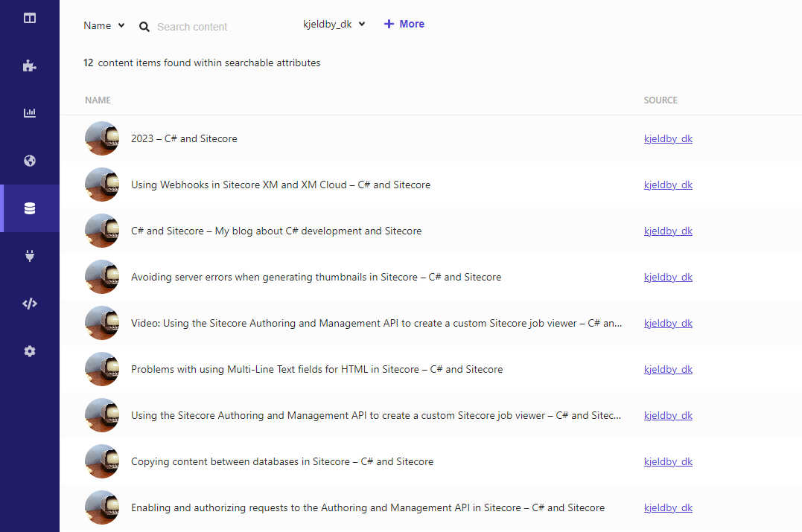This screenshot has height=532, width=802.
Task: Open thumbnail of Problems with Multi-Line Text row
Action: (102, 369)
